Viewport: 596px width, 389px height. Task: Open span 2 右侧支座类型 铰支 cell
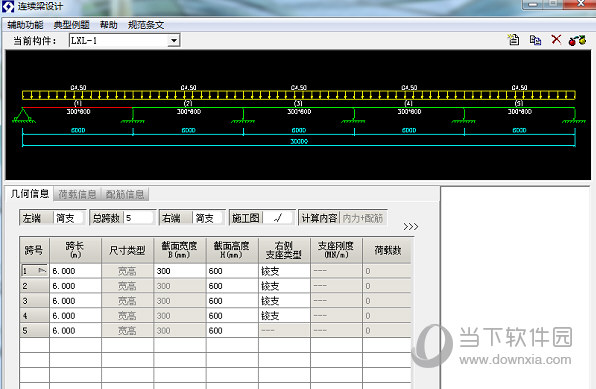point(284,286)
